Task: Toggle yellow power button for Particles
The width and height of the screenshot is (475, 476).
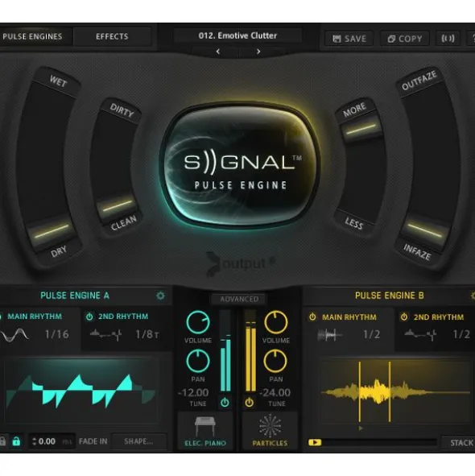Action: (250, 403)
